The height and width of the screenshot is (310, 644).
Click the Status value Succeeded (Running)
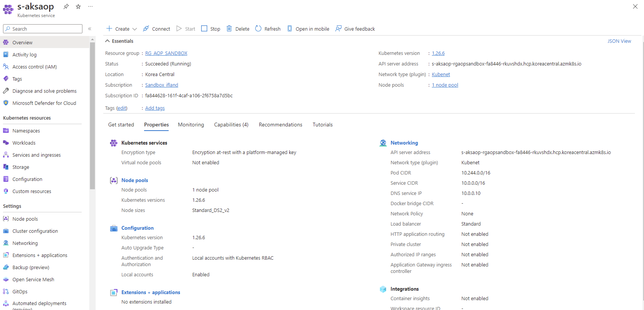[168, 64]
